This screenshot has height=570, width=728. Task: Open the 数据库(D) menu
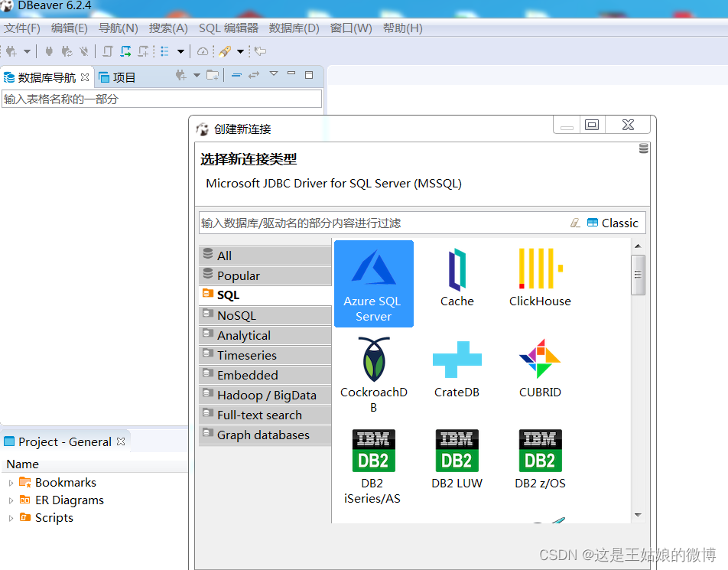pyautogui.click(x=294, y=28)
